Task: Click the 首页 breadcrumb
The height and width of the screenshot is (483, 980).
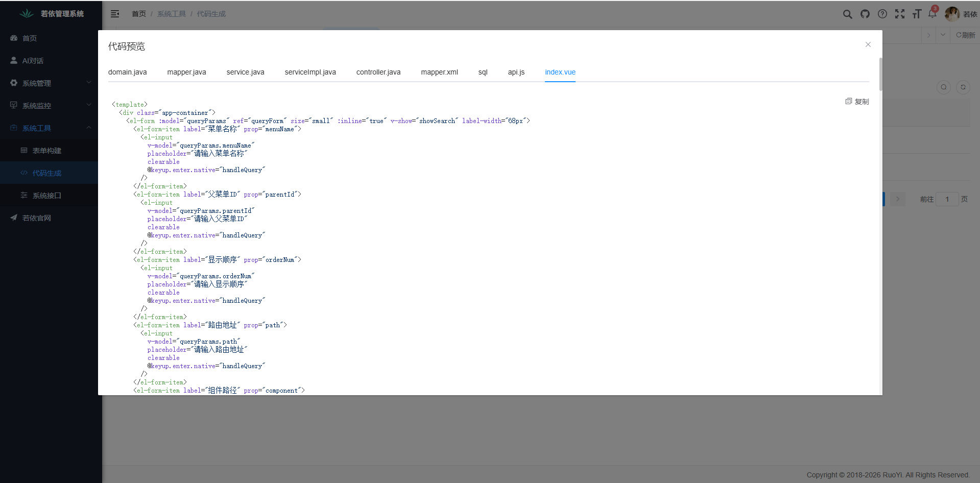Action: click(x=139, y=14)
